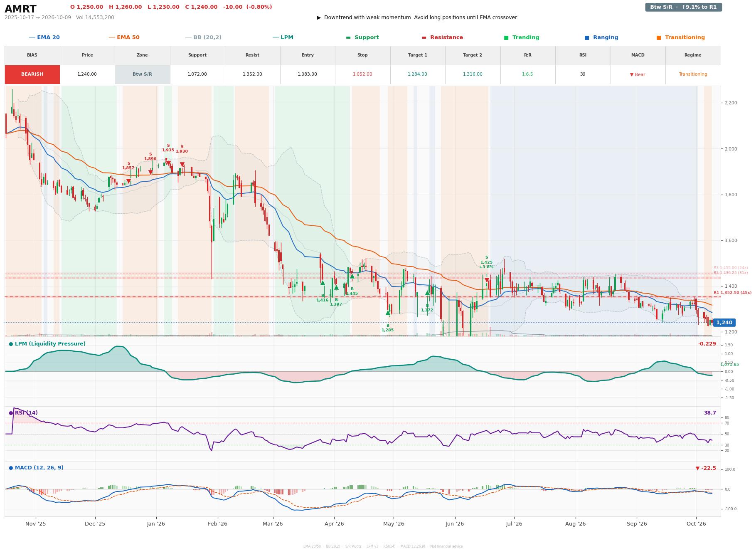
Task: Click the Target 1 value 1,284.00
Action: pos(417,74)
